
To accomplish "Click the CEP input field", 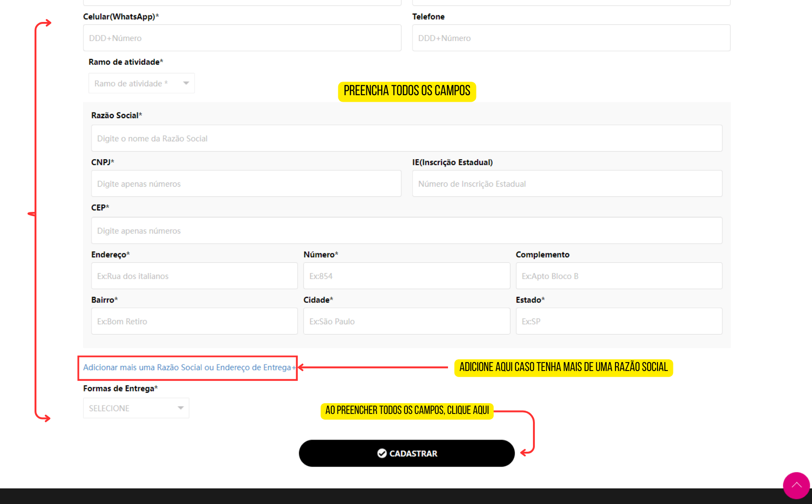I will [406, 231].
